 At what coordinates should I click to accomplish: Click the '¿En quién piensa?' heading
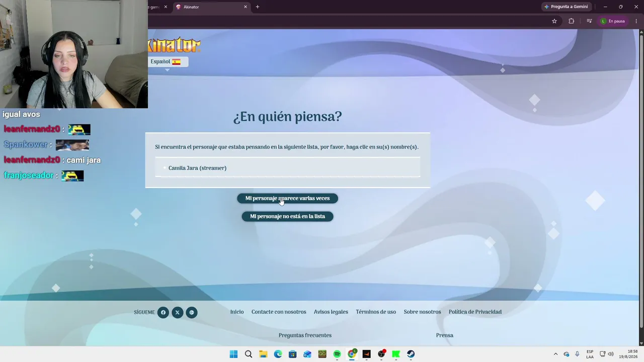pos(287,117)
